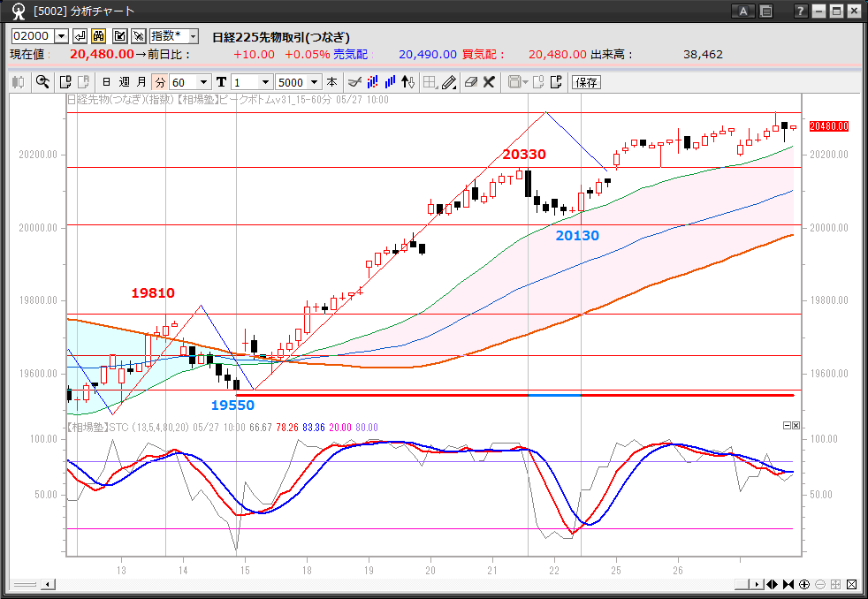Open the 02000 symbol code dropdown
The image size is (868, 599).
coord(61,36)
